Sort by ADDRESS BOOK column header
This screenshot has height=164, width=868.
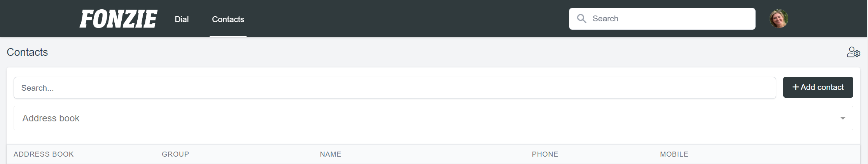coord(44,154)
